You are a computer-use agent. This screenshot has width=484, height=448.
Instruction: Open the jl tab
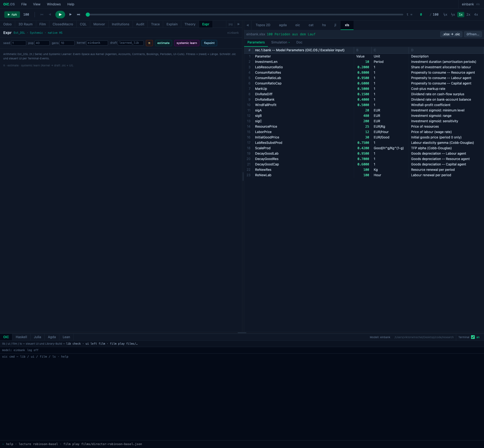coord(335,25)
